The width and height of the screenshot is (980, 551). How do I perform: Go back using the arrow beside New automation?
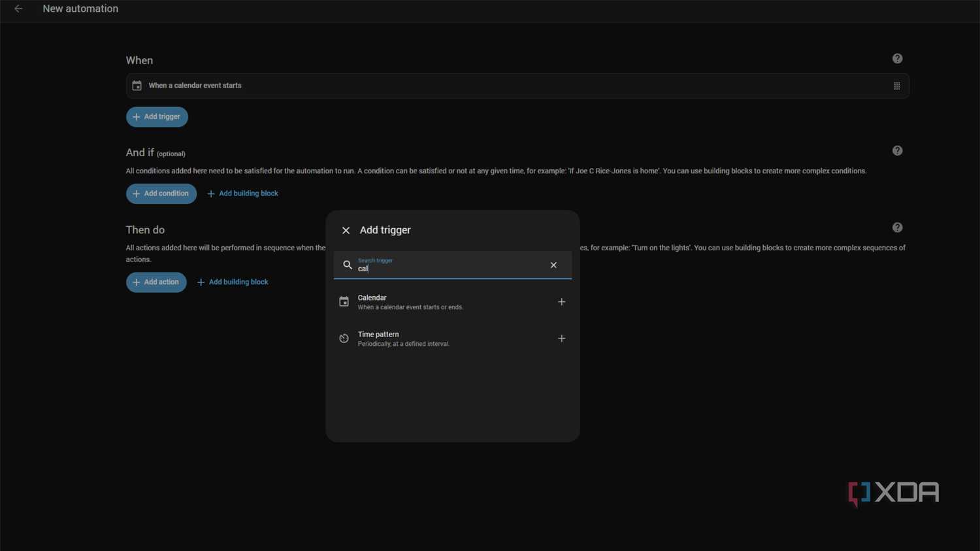click(18, 8)
